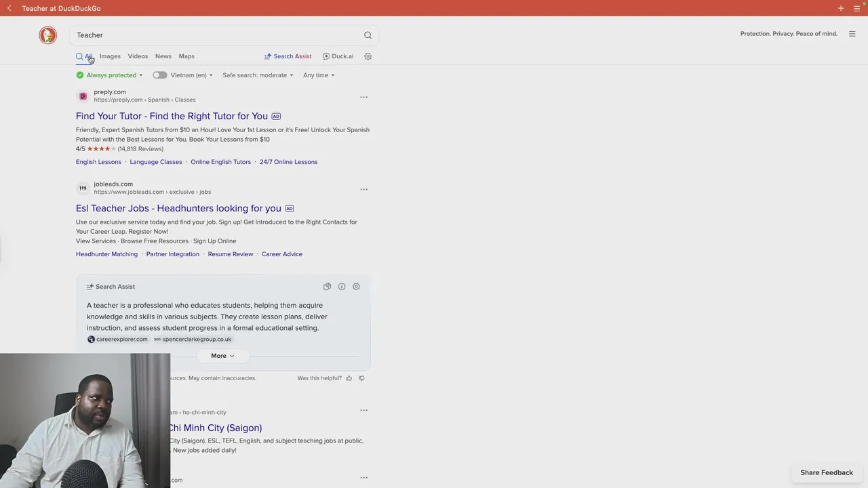
Task: Open Chi Minh City (Saigon) result link
Action: 216,428
